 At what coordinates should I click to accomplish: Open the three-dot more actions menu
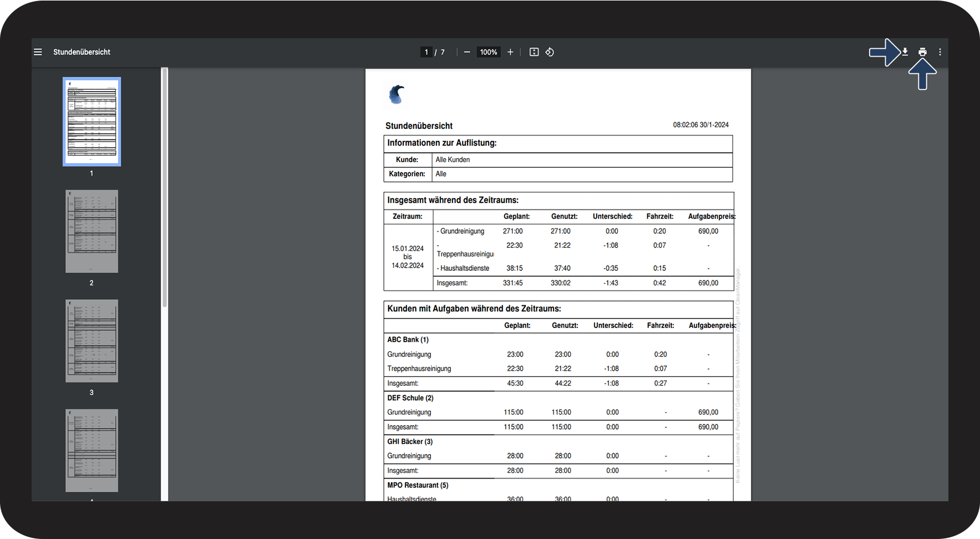coord(940,52)
